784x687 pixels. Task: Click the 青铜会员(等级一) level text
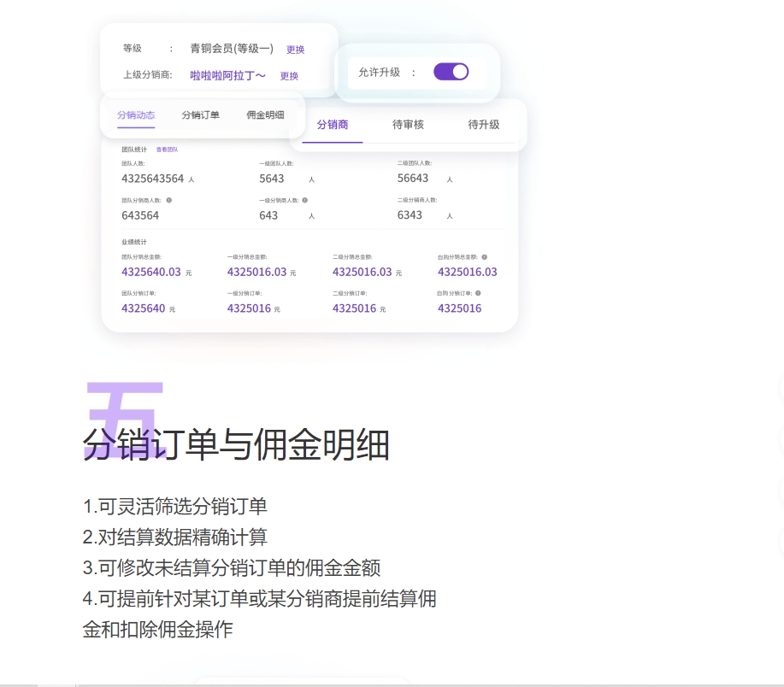232,49
